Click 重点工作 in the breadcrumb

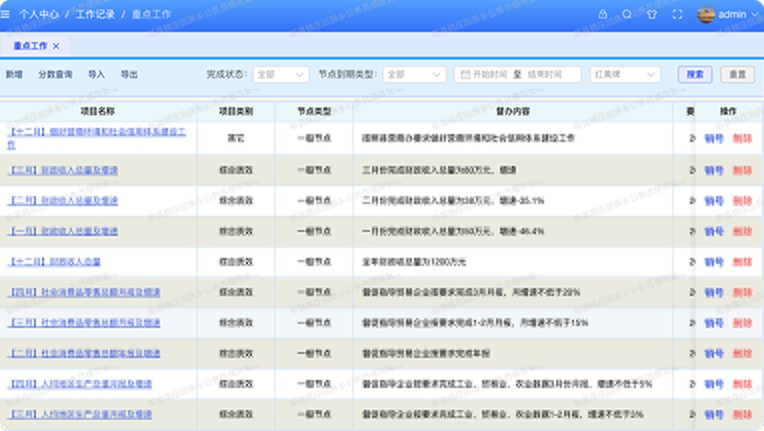pos(152,15)
